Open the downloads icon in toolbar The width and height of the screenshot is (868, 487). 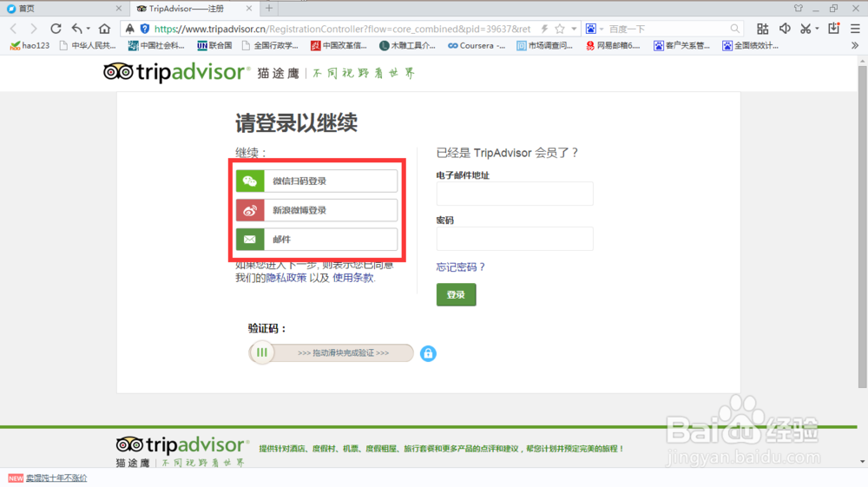click(x=833, y=29)
